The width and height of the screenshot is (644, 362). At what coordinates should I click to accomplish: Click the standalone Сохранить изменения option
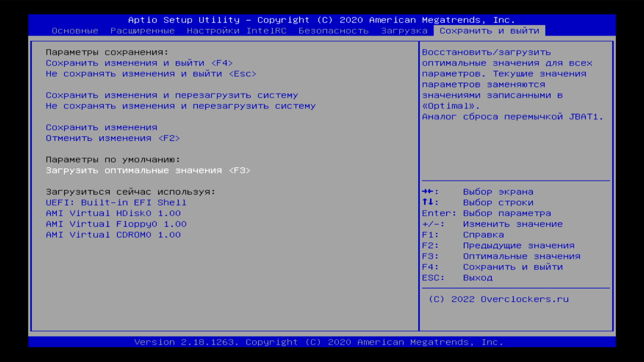[101, 127]
